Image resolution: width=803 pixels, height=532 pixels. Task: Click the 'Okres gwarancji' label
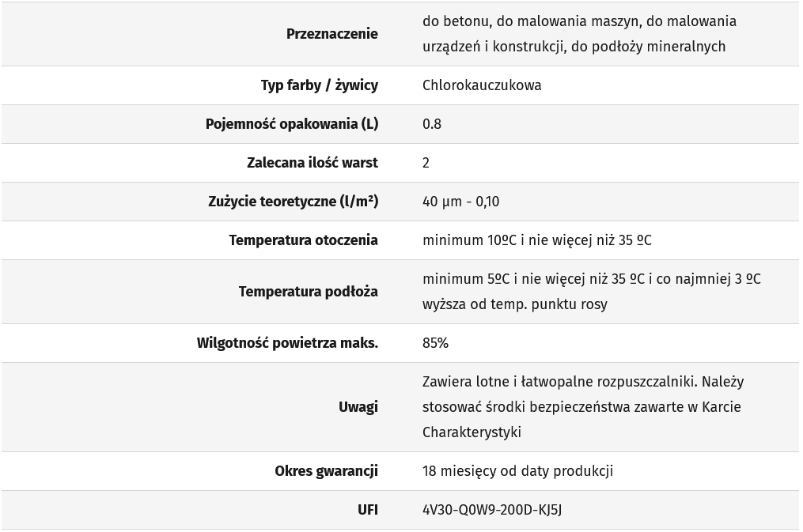(326, 471)
